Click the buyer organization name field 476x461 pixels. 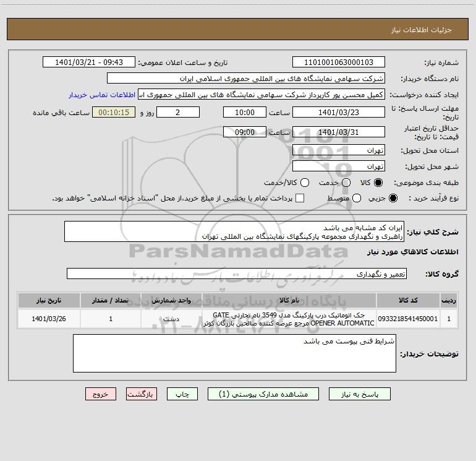(246, 79)
